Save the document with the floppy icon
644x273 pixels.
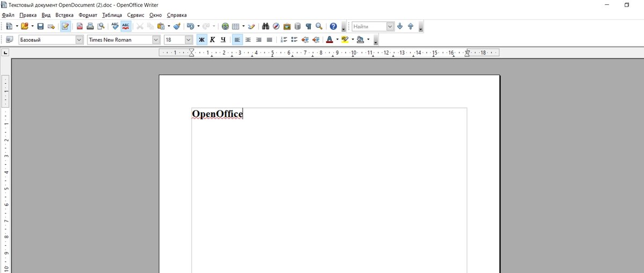coord(40,26)
